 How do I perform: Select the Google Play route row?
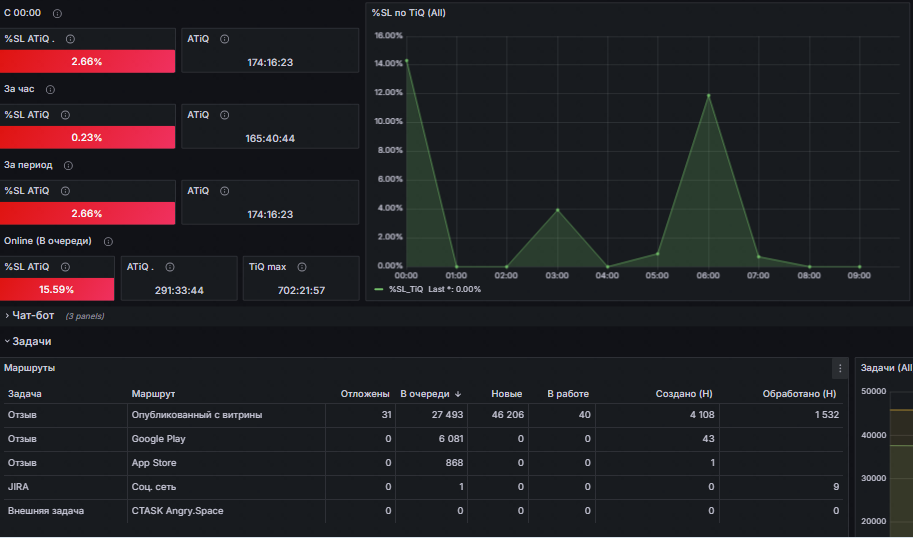(423, 439)
